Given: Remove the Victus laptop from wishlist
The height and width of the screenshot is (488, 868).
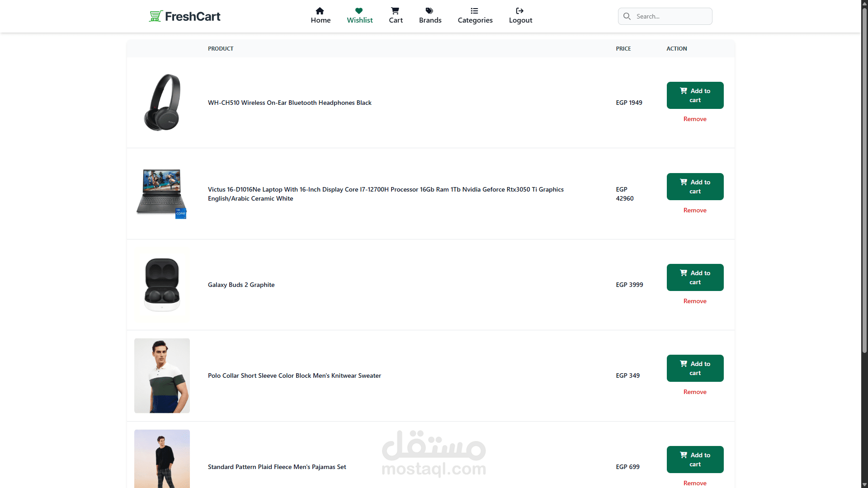Looking at the screenshot, I should 695,210.
